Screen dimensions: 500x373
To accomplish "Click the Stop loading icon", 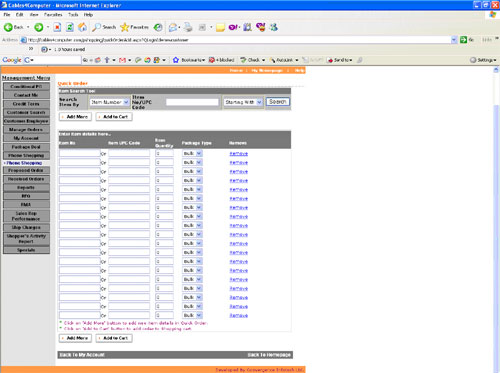I will (57, 27).
